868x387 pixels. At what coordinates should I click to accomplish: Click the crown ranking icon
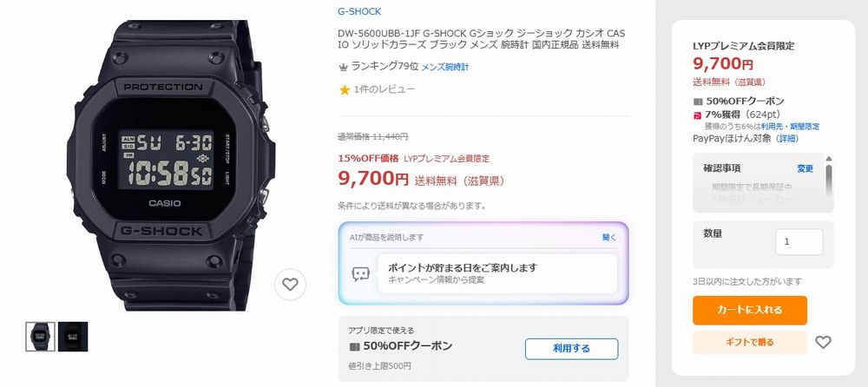(343, 67)
